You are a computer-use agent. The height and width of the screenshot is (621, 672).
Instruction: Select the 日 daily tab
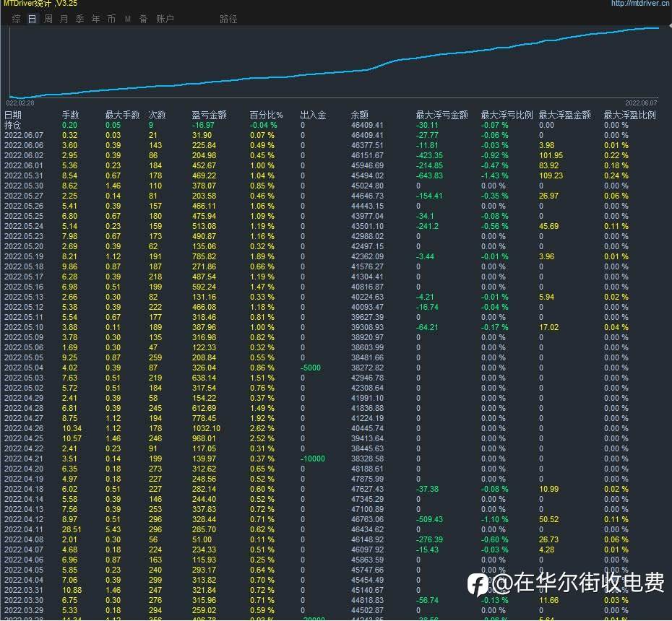coord(32,19)
